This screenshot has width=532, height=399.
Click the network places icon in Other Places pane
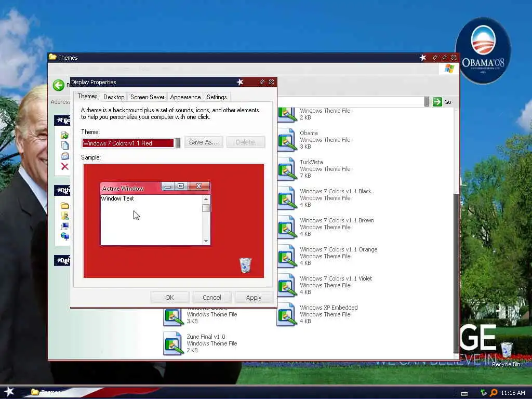pos(65,236)
